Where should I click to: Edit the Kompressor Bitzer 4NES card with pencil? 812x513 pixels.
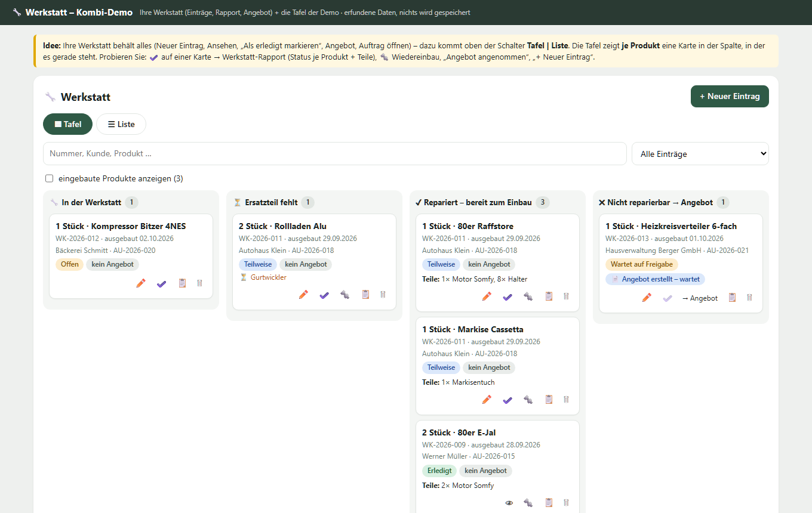tap(141, 283)
